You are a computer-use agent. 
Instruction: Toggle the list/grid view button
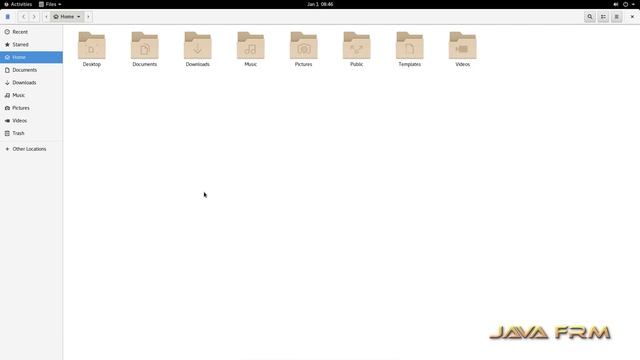click(603, 17)
